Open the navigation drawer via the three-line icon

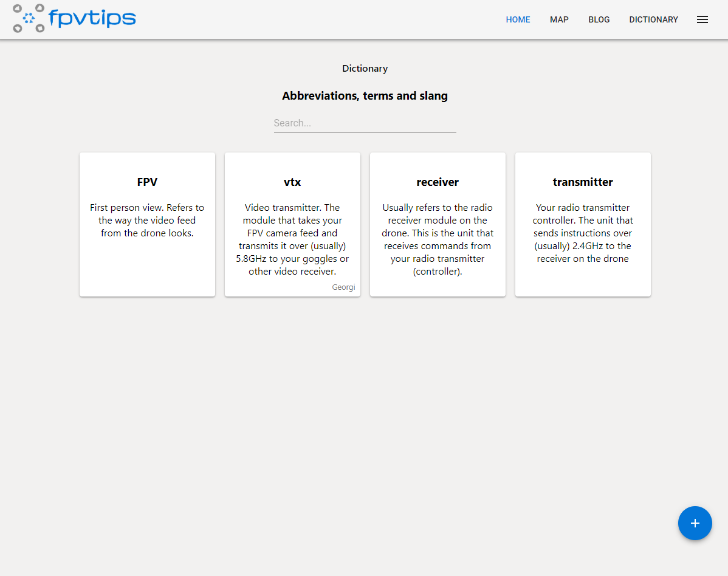click(702, 19)
